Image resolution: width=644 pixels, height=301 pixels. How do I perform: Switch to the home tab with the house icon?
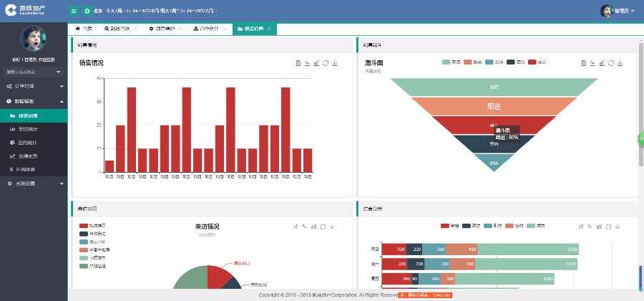(84, 29)
